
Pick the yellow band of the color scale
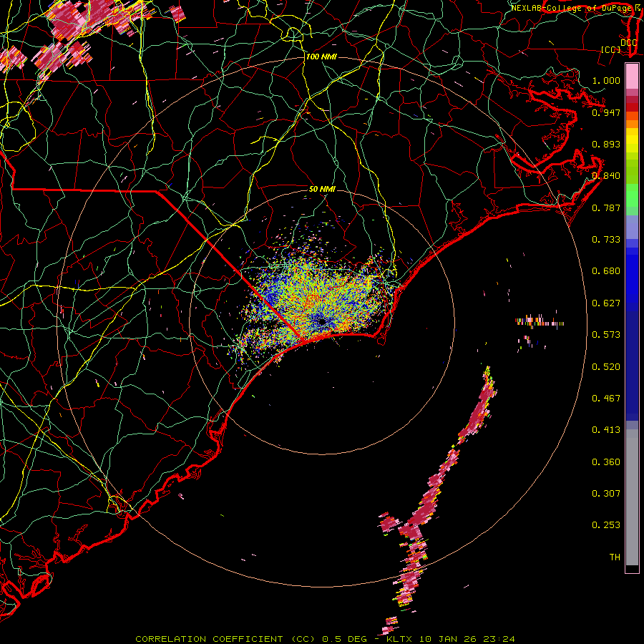point(632,140)
